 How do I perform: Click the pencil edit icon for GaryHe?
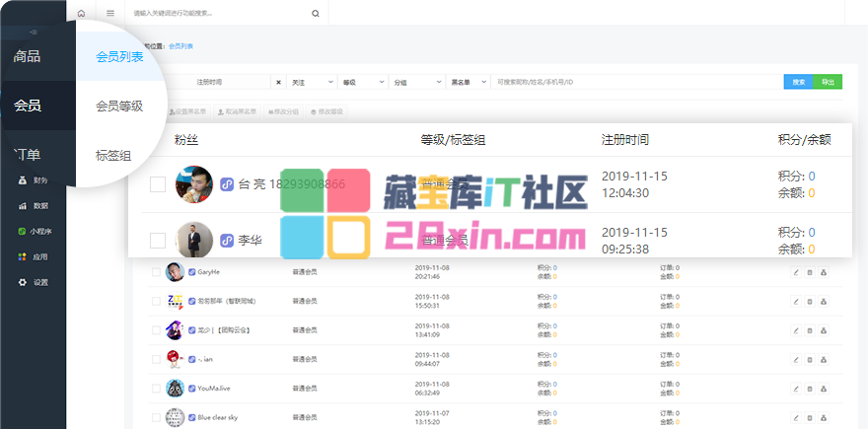(x=796, y=272)
